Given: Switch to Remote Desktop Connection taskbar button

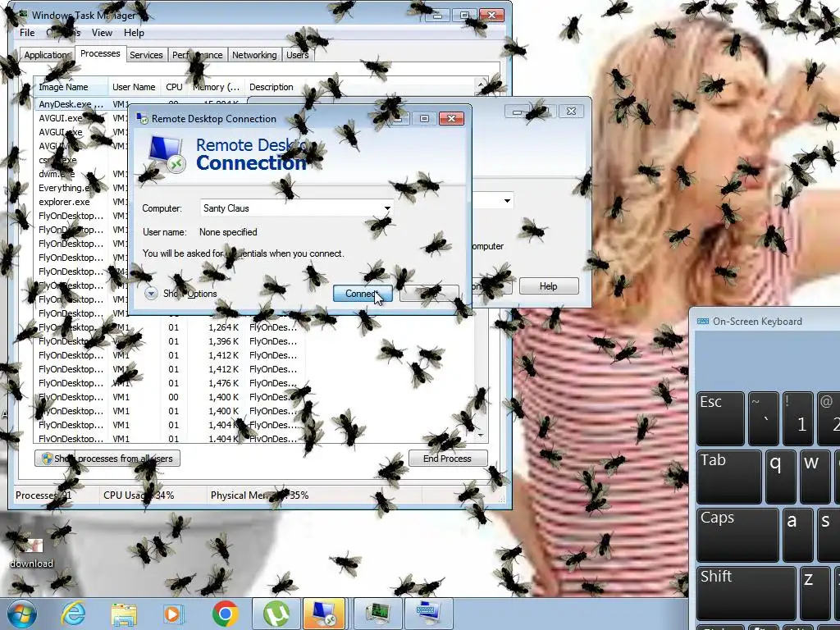Looking at the screenshot, I should 324,614.
